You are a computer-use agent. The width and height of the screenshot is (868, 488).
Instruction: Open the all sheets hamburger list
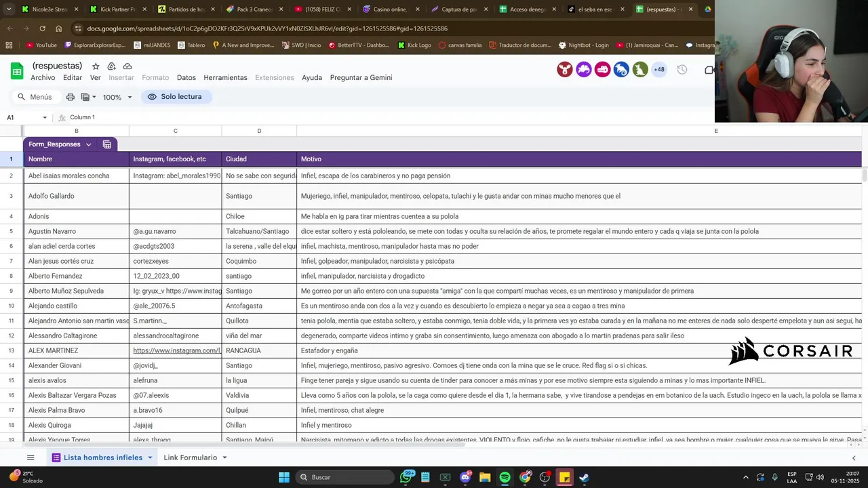pos(31,457)
